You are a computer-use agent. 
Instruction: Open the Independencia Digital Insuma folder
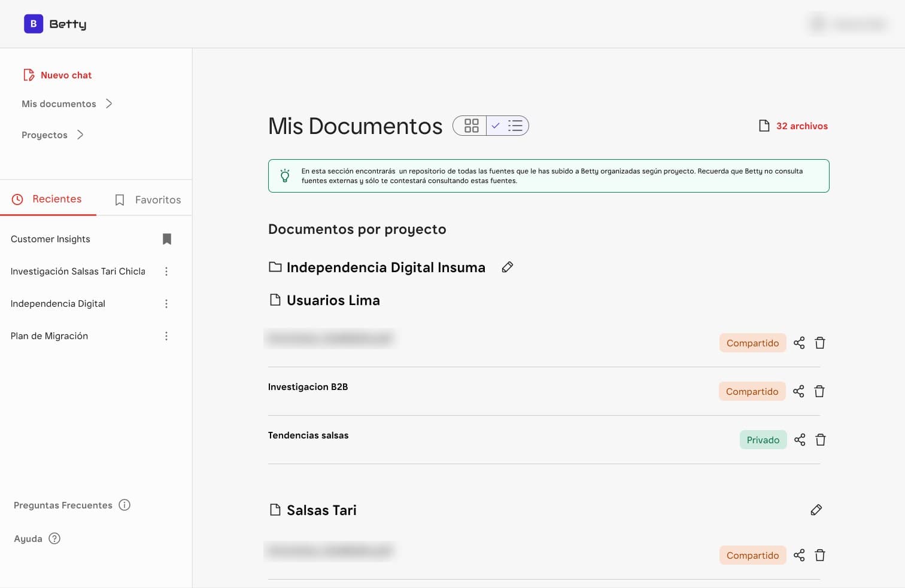pyautogui.click(x=377, y=267)
